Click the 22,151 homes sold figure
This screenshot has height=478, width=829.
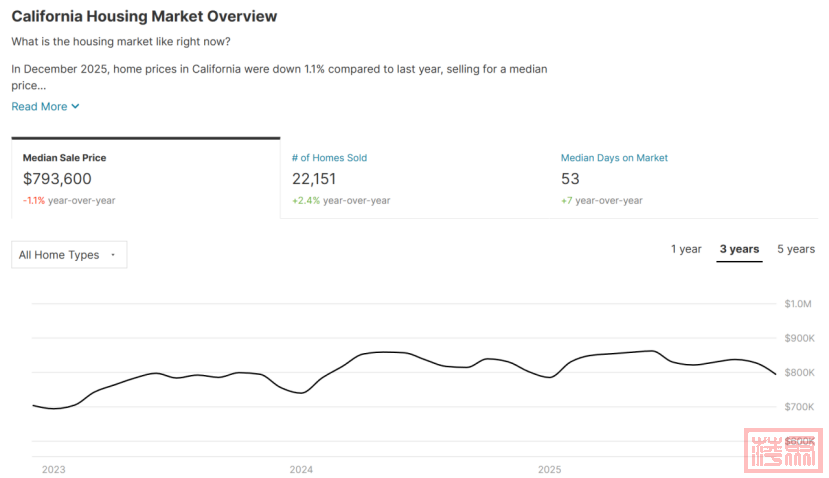pos(313,179)
